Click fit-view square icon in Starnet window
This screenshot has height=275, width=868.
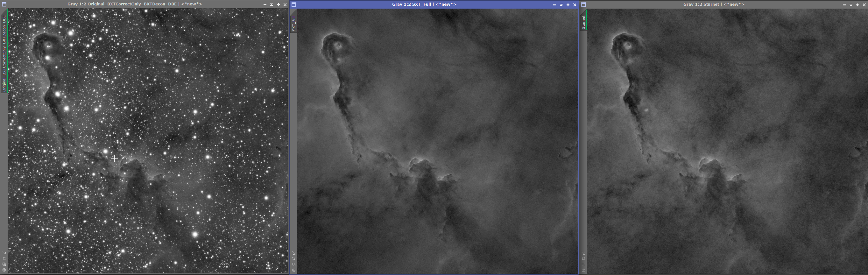(584, 259)
